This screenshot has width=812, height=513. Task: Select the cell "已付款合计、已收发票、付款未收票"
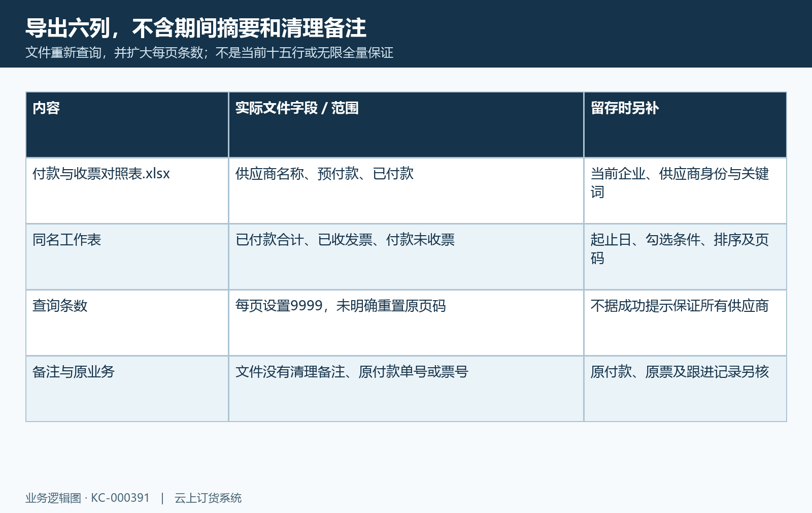(406, 257)
